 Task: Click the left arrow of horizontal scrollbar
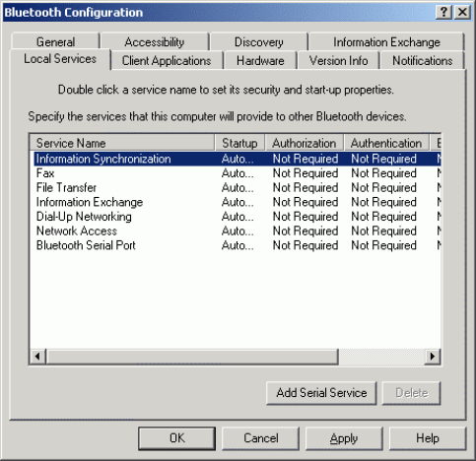click(x=38, y=357)
